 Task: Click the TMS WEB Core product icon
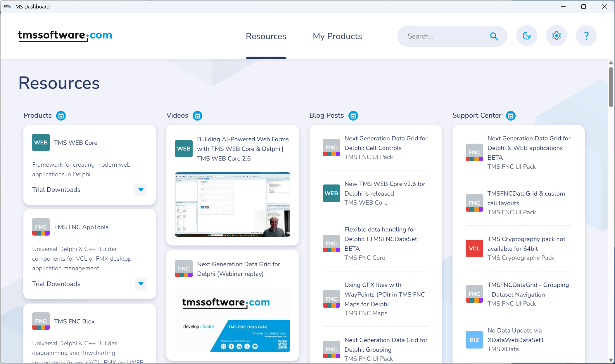pyautogui.click(x=41, y=142)
